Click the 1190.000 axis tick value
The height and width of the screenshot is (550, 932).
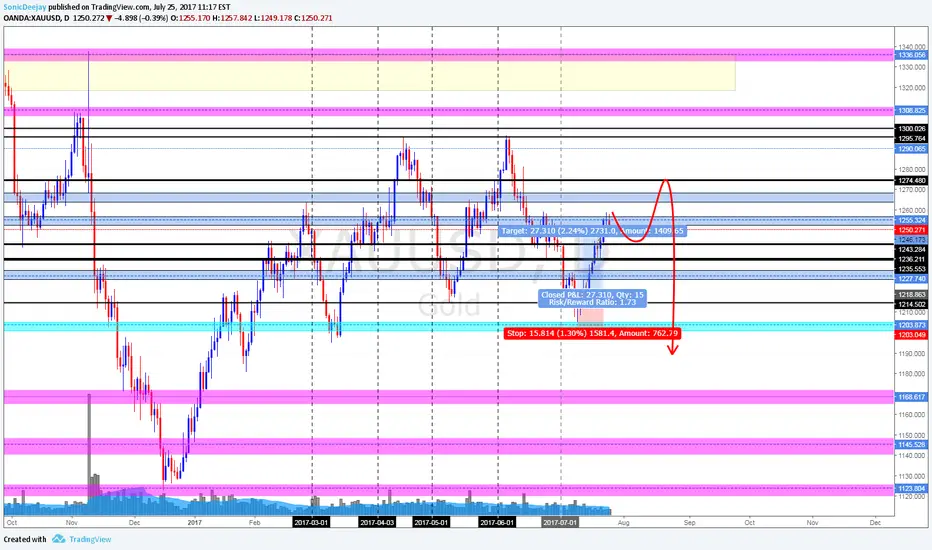click(x=912, y=353)
